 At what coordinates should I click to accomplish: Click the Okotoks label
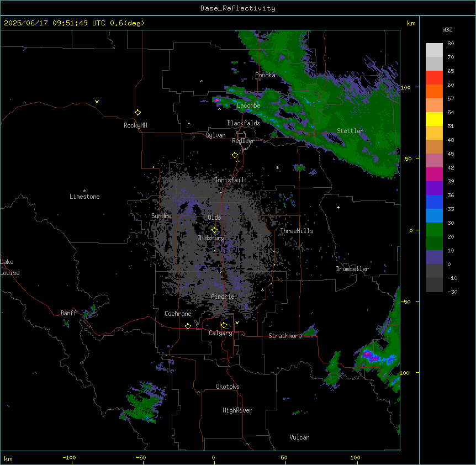(228, 387)
